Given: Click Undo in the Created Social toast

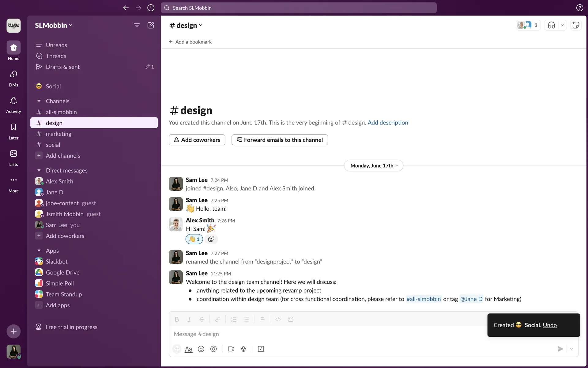Looking at the screenshot, I should coord(550,325).
